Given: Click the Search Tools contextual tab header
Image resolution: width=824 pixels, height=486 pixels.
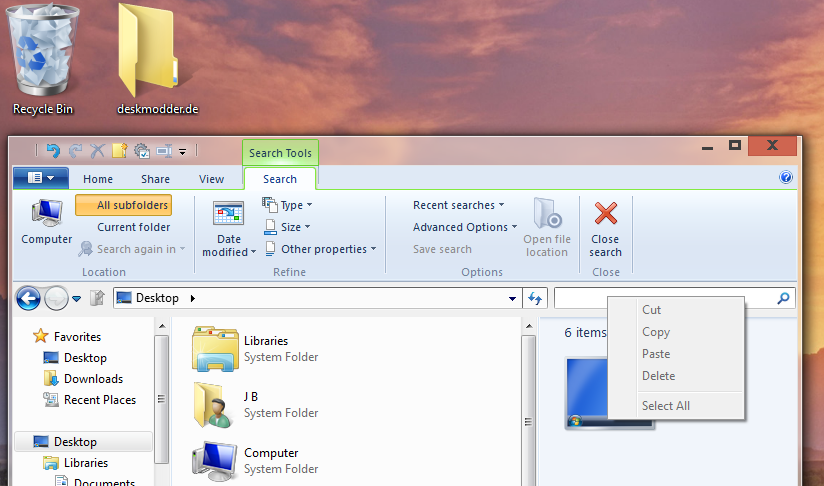Looking at the screenshot, I should tap(280, 153).
